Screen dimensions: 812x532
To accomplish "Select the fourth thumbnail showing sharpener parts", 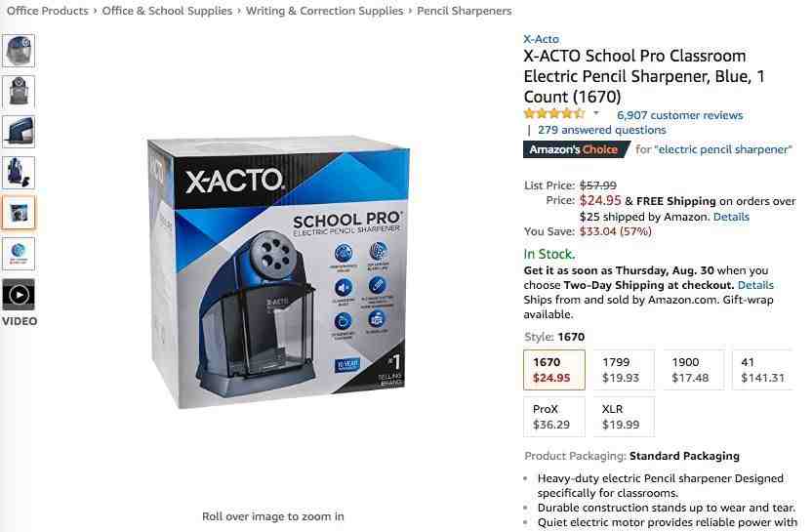I will click(x=19, y=173).
